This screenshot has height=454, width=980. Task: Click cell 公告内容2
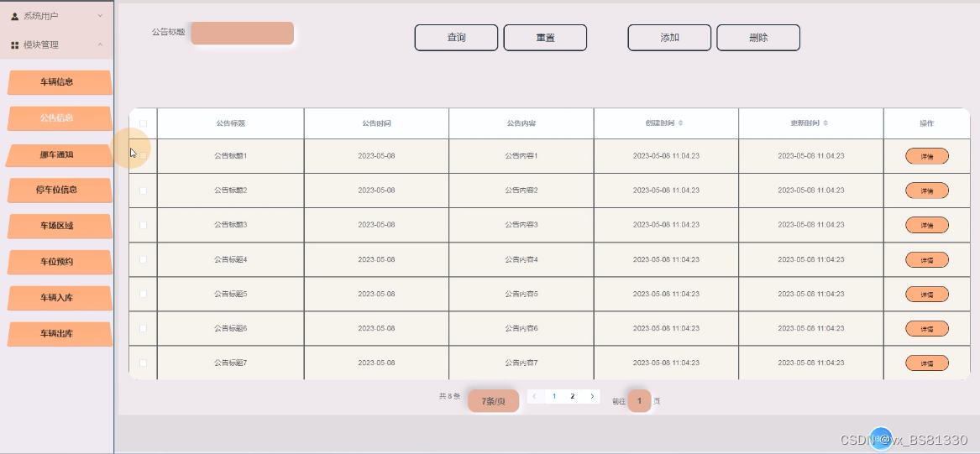click(x=521, y=190)
